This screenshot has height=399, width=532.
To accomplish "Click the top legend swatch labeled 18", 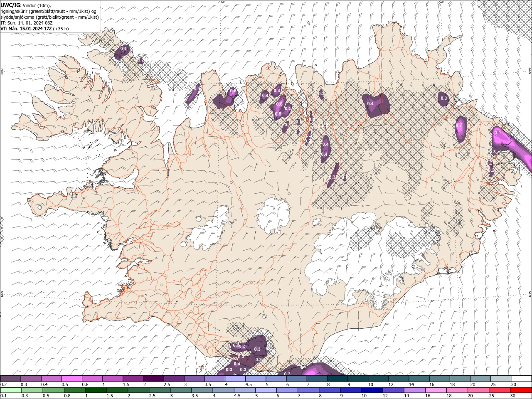I will 461,379.
